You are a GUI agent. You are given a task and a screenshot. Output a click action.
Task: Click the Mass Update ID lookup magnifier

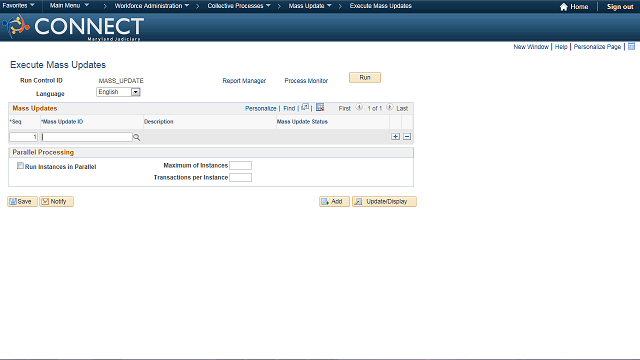tap(137, 138)
